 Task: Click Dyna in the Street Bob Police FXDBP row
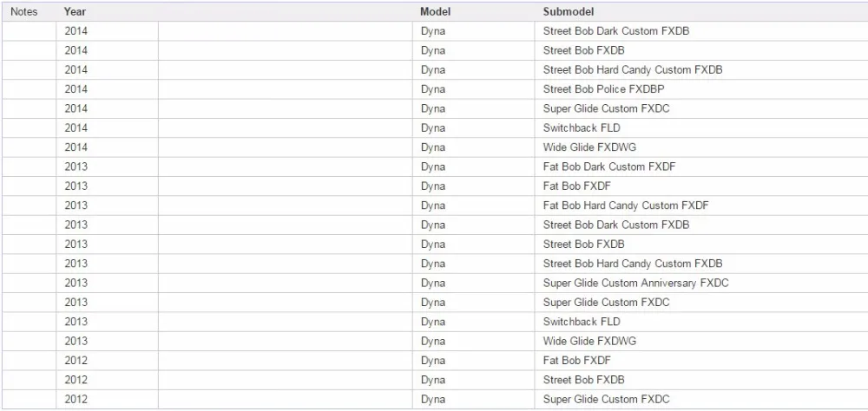coord(433,89)
